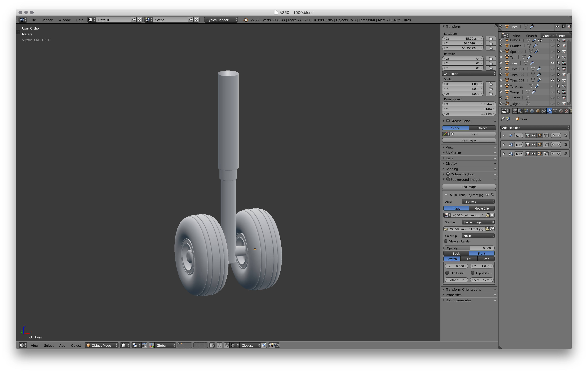This screenshot has width=588, height=372.
Task: Open the Modifiers properties tab wrench icon
Action: coord(549,111)
